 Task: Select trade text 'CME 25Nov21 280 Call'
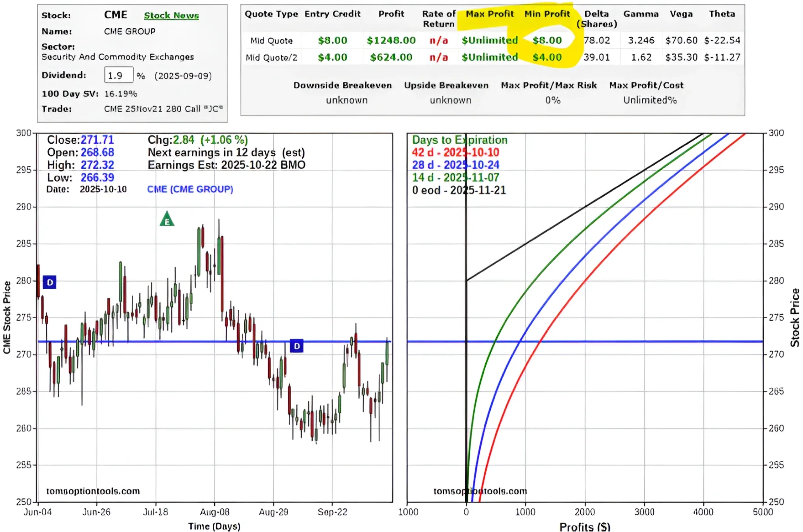pyautogui.click(x=152, y=109)
